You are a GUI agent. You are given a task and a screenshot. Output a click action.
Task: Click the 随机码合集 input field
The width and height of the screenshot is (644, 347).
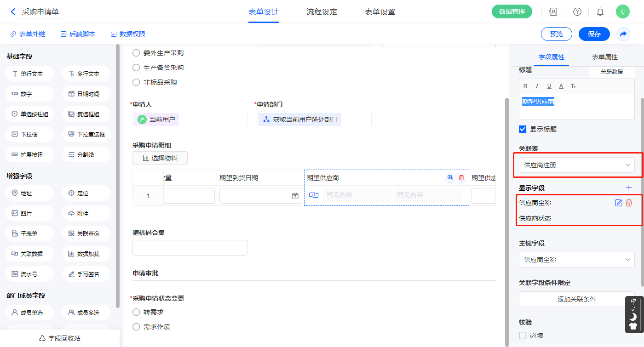point(190,248)
